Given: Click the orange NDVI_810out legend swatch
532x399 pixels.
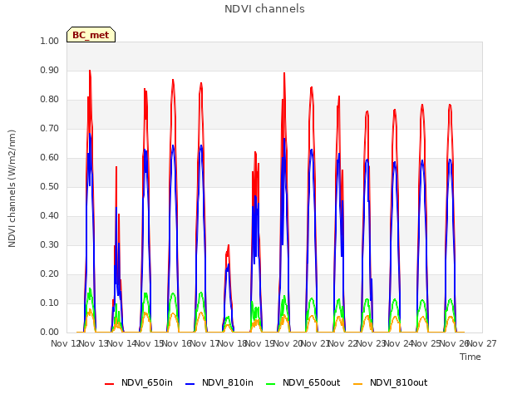Looking at the screenshot, I should [358, 384].
